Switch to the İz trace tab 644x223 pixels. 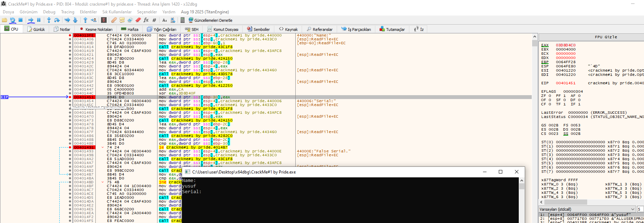pyautogui.click(x=419, y=29)
